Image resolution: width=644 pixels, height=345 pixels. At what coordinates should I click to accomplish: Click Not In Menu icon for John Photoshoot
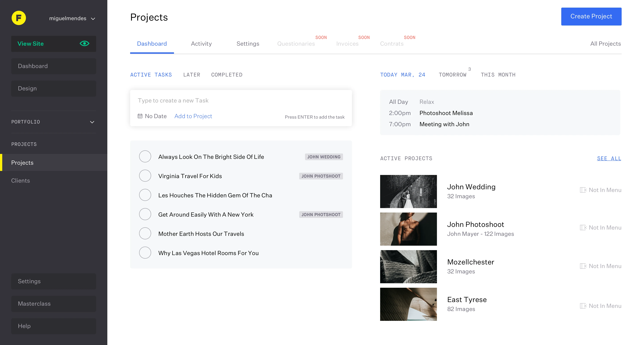point(583,228)
